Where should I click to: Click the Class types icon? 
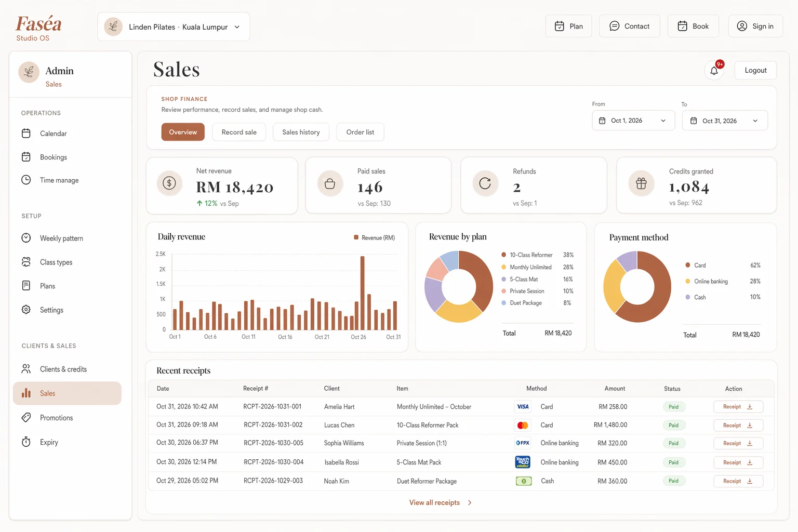pos(26,262)
